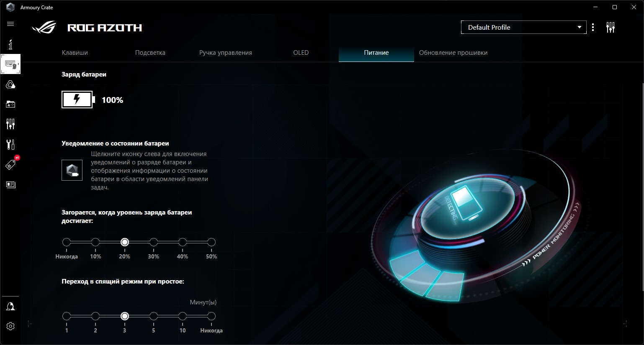Open three-dot profile options menu
Image resolution: width=644 pixels, height=345 pixels.
pyautogui.click(x=593, y=27)
